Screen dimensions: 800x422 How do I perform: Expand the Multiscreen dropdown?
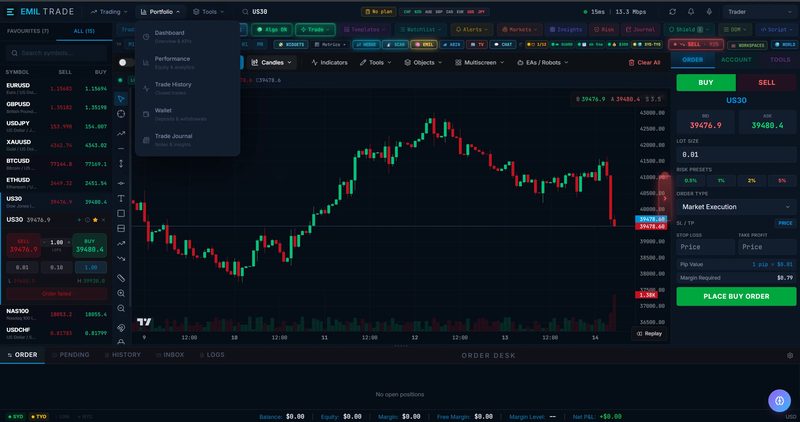pos(479,62)
